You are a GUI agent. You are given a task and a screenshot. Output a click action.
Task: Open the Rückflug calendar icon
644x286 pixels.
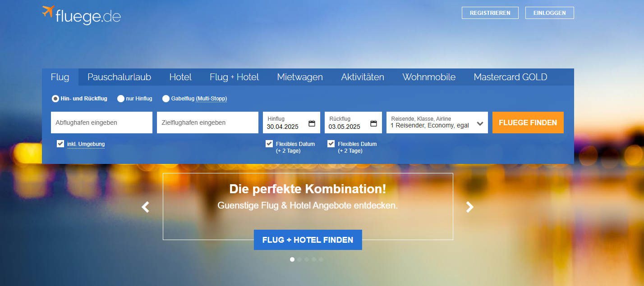pos(373,123)
